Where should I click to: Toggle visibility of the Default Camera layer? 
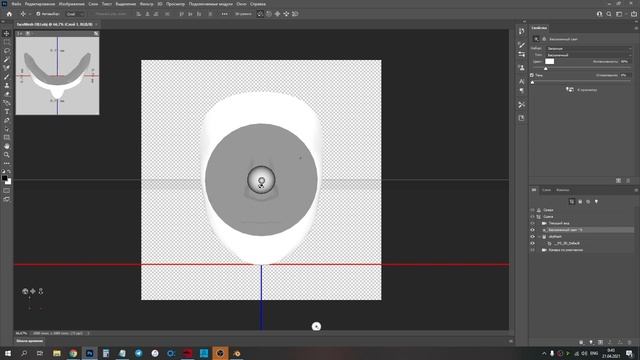coord(532,250)
